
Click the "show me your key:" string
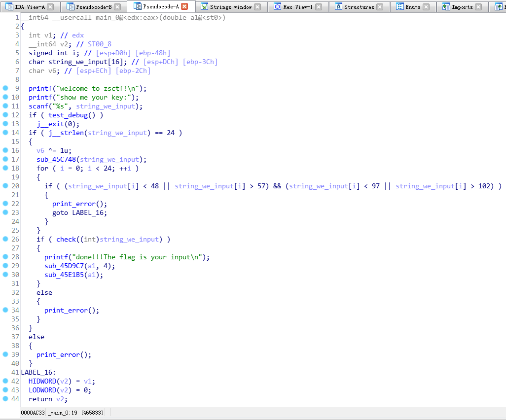coord(94,98)
